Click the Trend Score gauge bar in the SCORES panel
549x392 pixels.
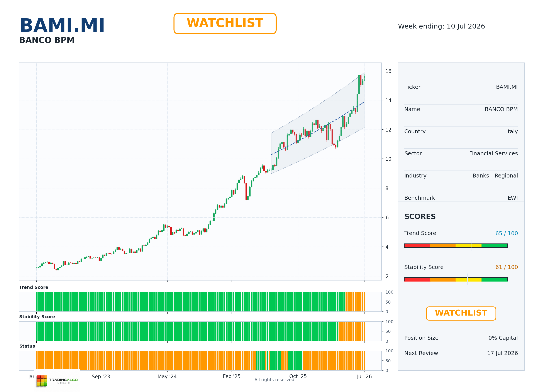pos(456,245)
